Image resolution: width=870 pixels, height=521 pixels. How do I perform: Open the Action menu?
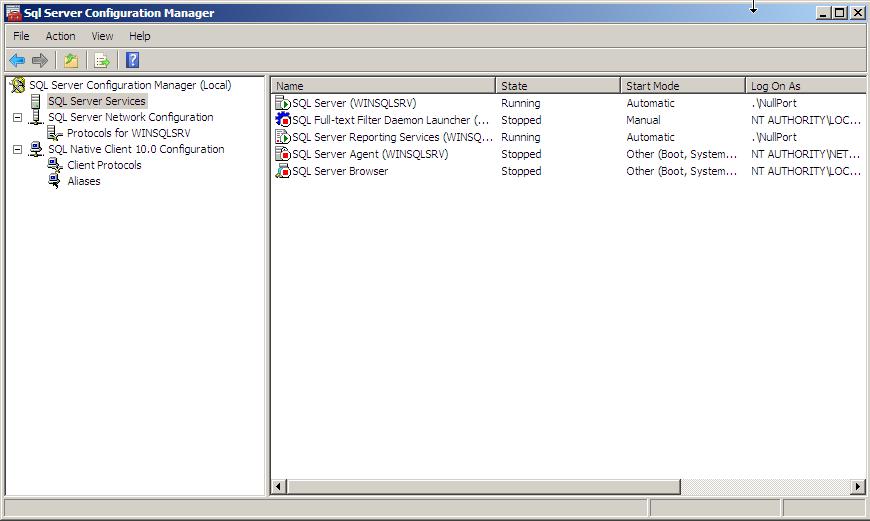(60, 36)
